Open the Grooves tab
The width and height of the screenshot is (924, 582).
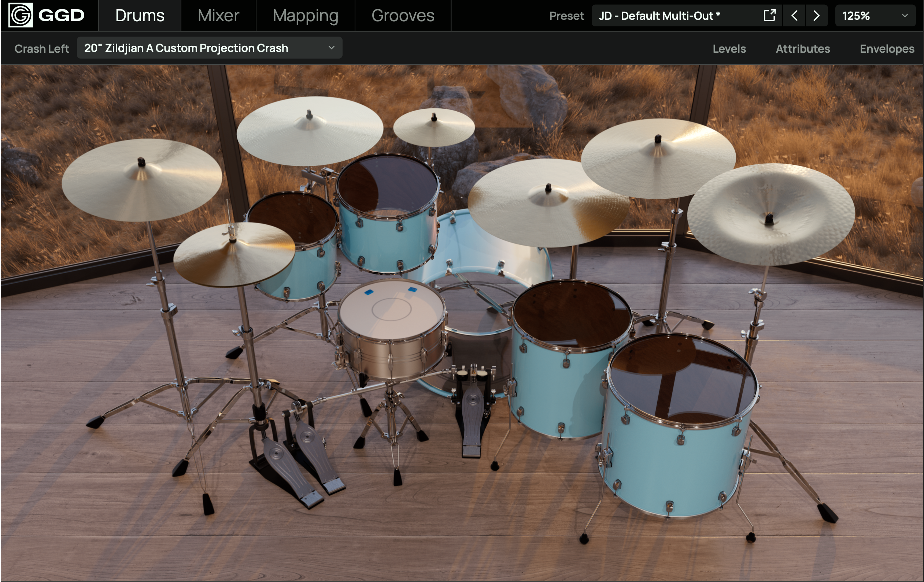(x=403, y=15)
